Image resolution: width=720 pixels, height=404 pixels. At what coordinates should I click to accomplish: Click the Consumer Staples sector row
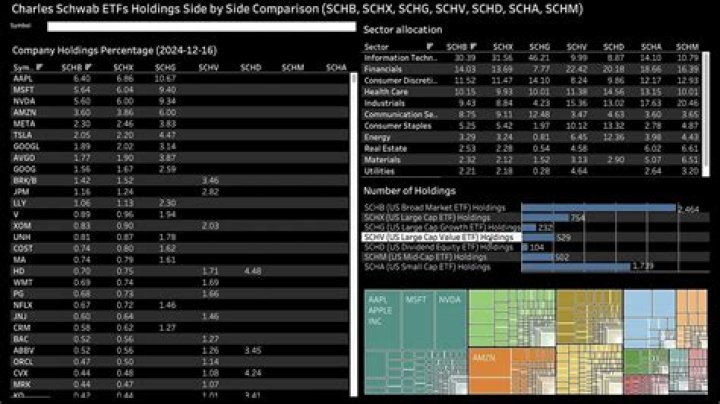pos(532,126)
